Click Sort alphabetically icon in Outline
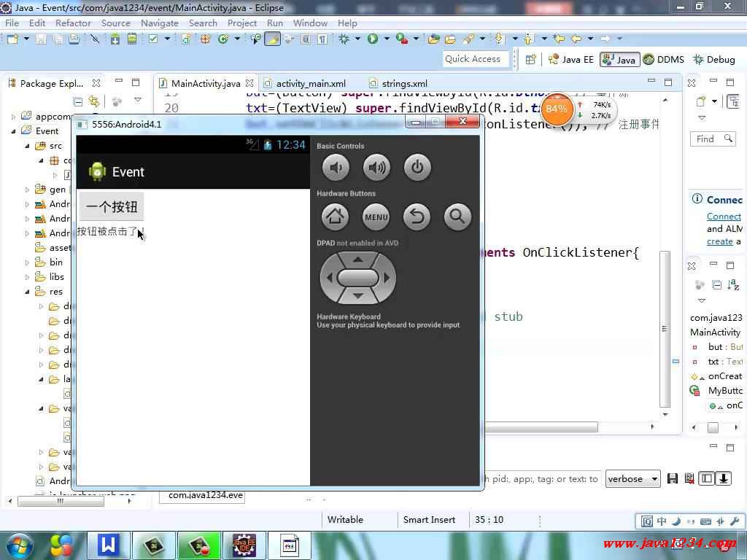 point(734,285)
